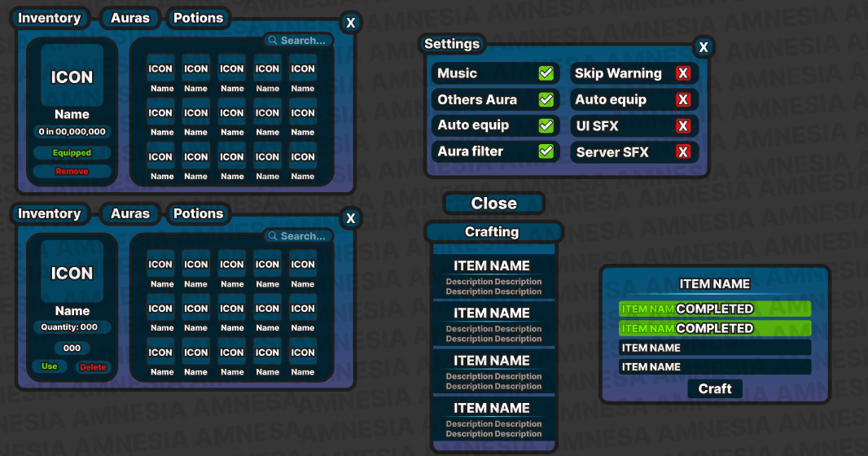Enable the UI SFX setting
This screenshot has height=456, width=868.
click(x=683, y=125)
